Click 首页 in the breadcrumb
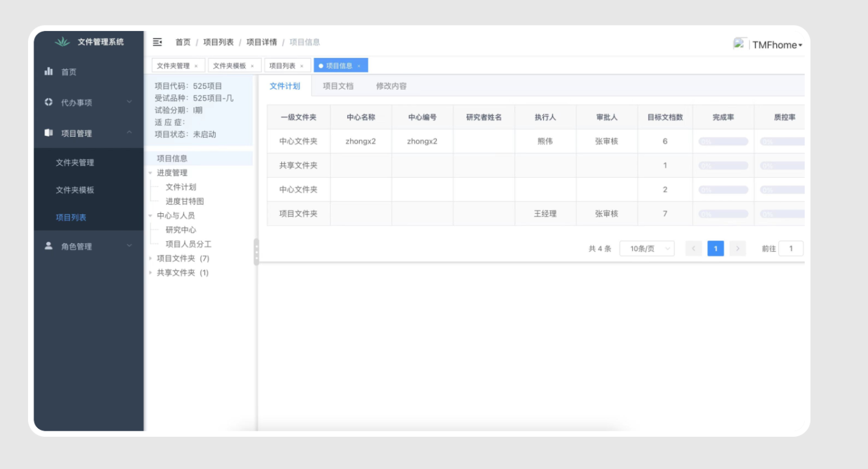 [183, 42]
